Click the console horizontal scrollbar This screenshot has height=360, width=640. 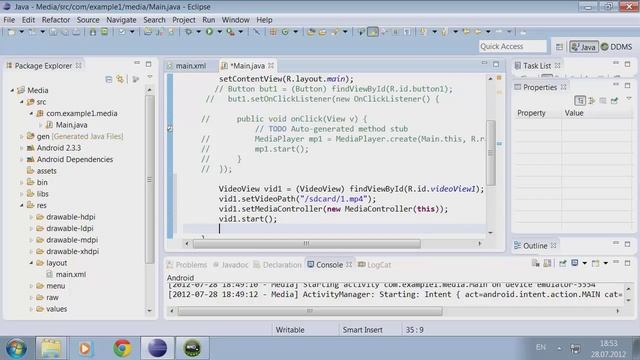point(310,311)
